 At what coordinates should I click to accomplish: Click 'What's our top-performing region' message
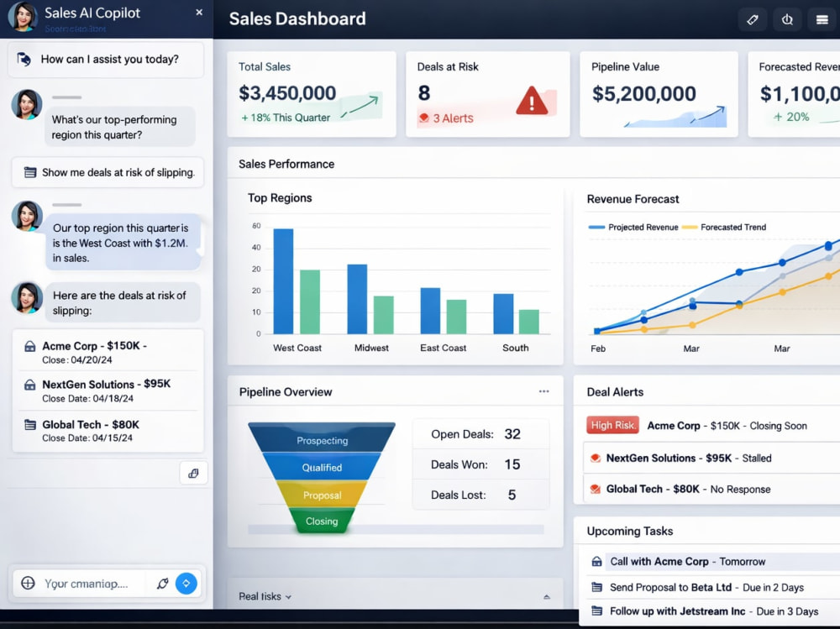(x=120, y=127)
